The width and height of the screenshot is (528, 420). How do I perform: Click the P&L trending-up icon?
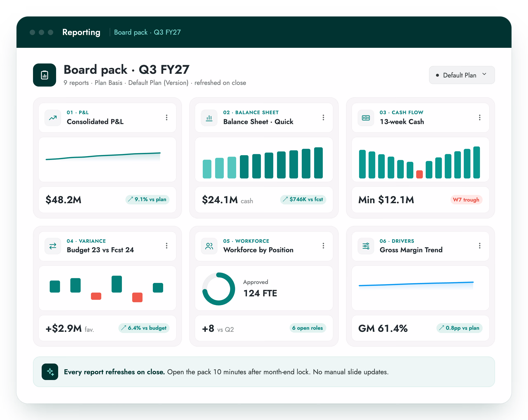(53, 118)
